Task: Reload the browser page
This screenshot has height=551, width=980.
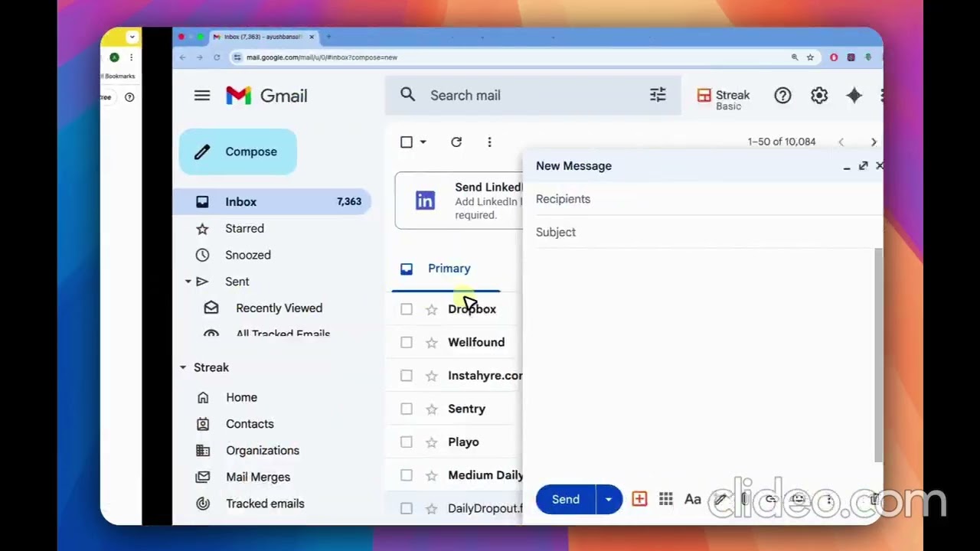Action: [217, 57]
